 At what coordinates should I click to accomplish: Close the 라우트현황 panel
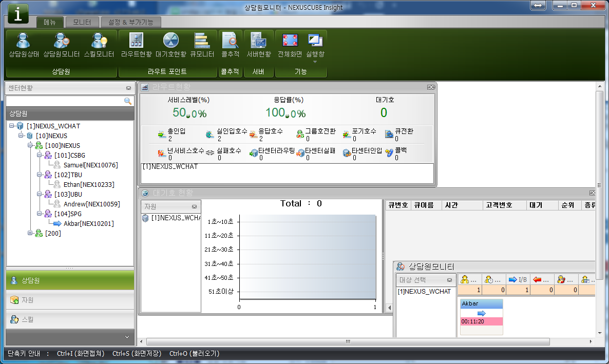click(x=431, y=87)
